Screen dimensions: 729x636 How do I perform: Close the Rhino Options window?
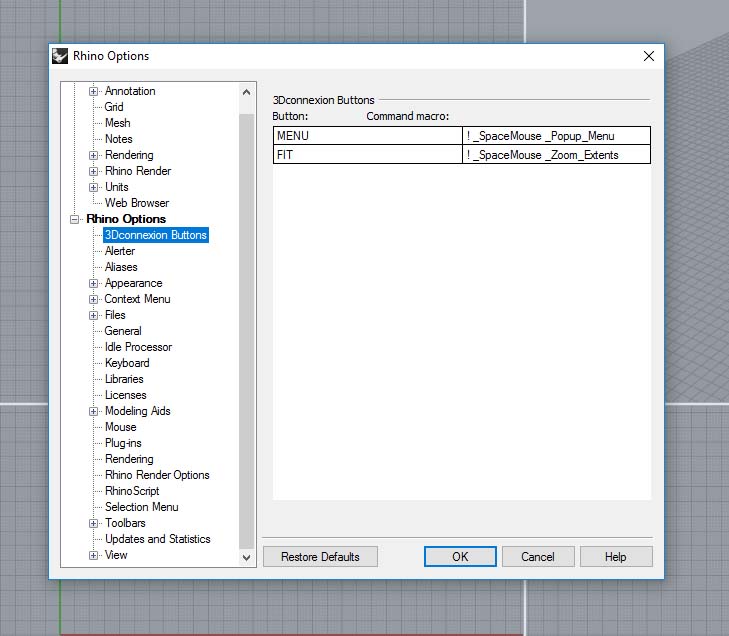coord(649,56)
